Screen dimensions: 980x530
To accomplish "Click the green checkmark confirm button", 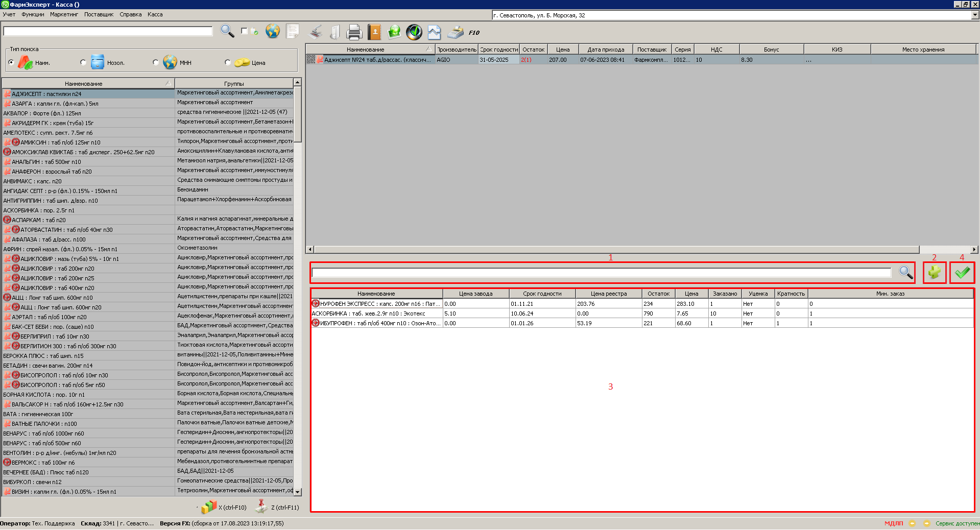I will [x=962, y=273].
